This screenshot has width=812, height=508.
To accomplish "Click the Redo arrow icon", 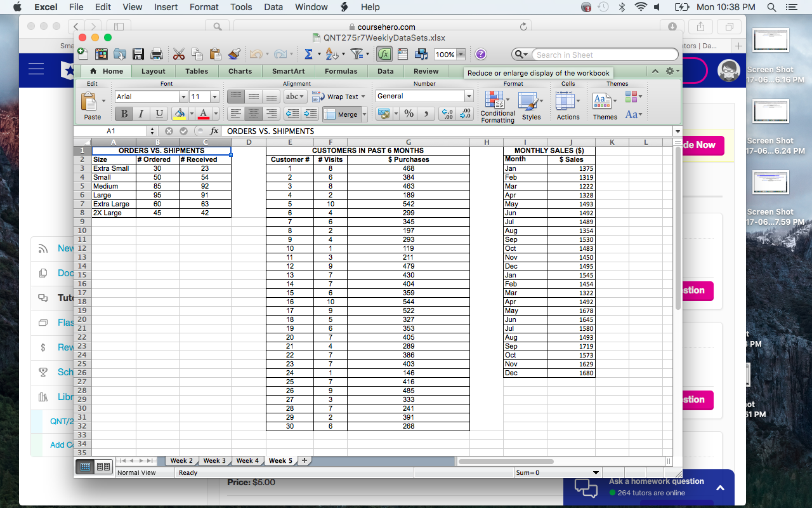I will pyautogui.click(x=280, y=55).
